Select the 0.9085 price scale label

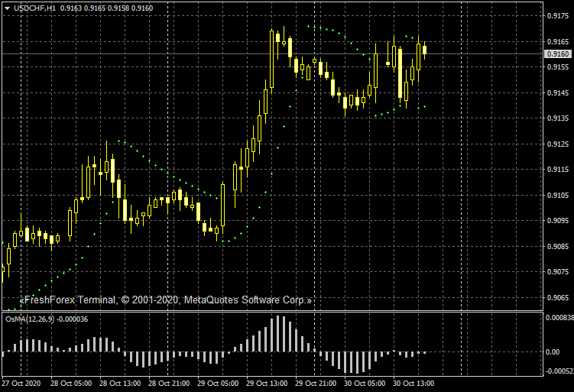pos(558,246)
